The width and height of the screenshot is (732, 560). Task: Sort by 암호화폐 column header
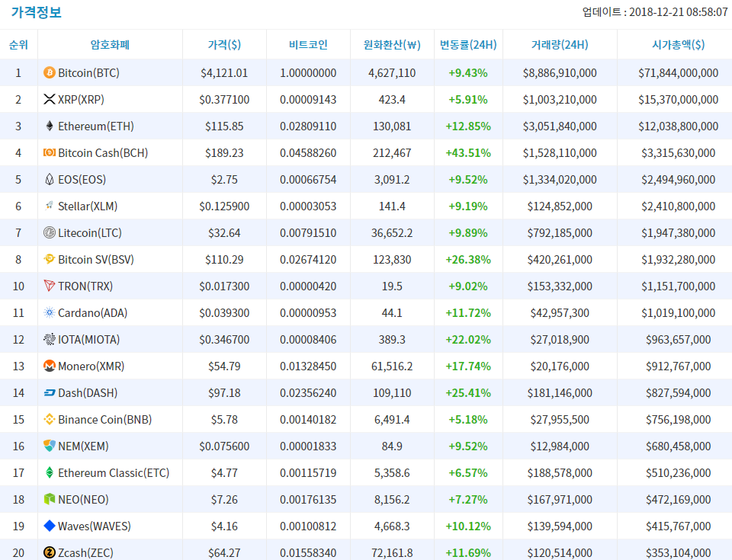coord(110,45)
